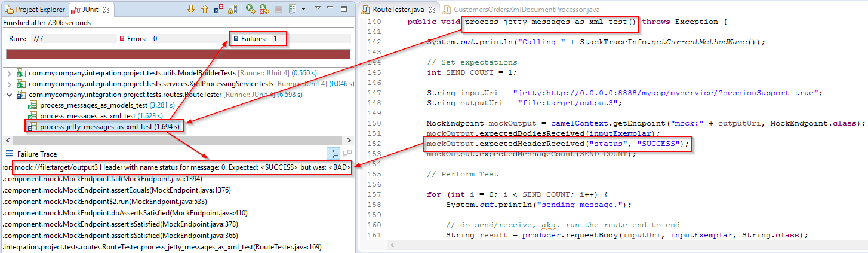Open Test Run History dropdown arrow
Viewport: 868px width, 253px height.
(303, 9)
